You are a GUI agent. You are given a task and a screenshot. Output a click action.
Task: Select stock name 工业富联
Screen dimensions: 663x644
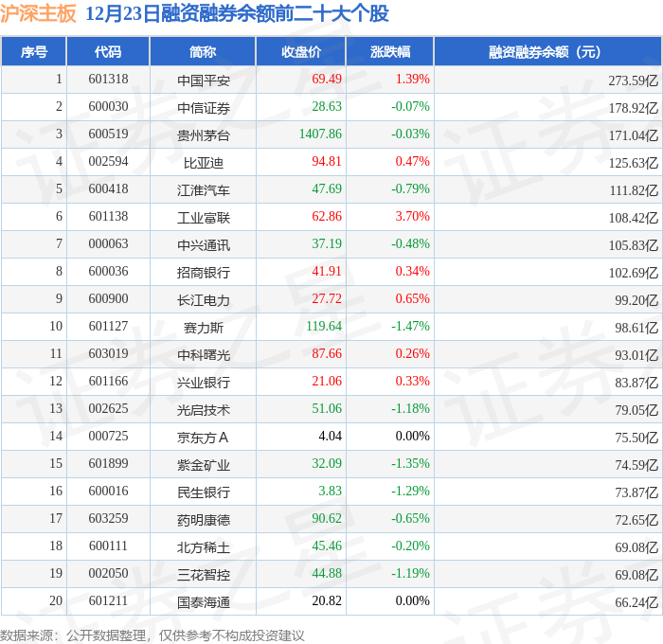pyautogui.click(x=204, y=218)
